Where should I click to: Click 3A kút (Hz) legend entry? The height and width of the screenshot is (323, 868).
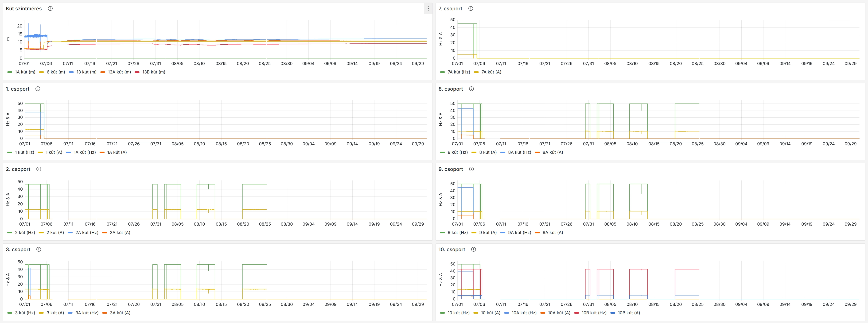click(x=87, y=313)
